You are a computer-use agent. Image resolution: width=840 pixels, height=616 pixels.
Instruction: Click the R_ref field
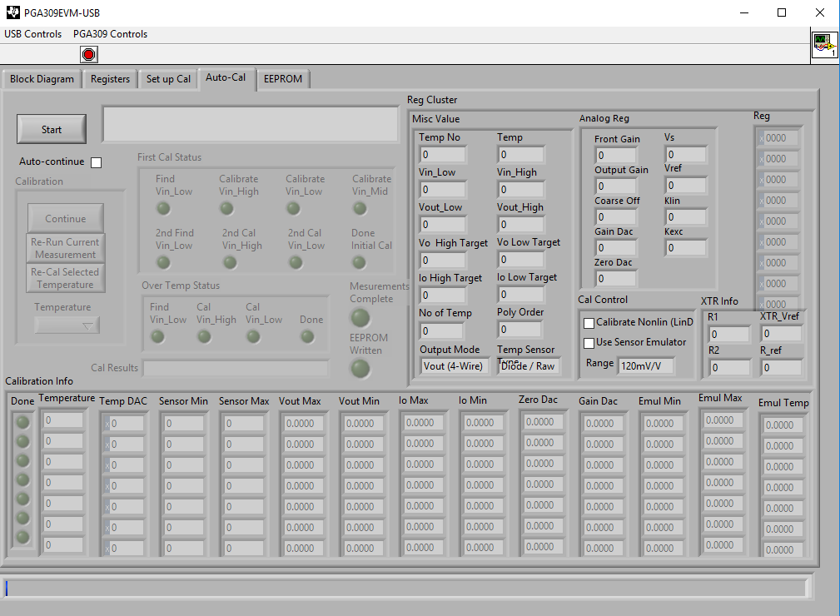point(781,367)
